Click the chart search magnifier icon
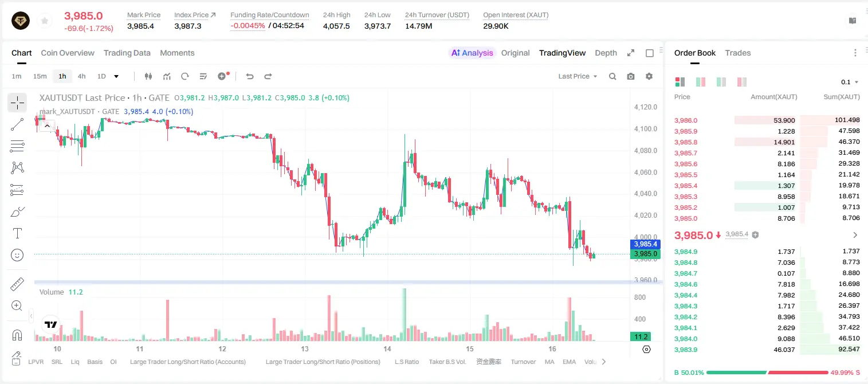This screenshot has width=868, height=384. pos(612,76)
